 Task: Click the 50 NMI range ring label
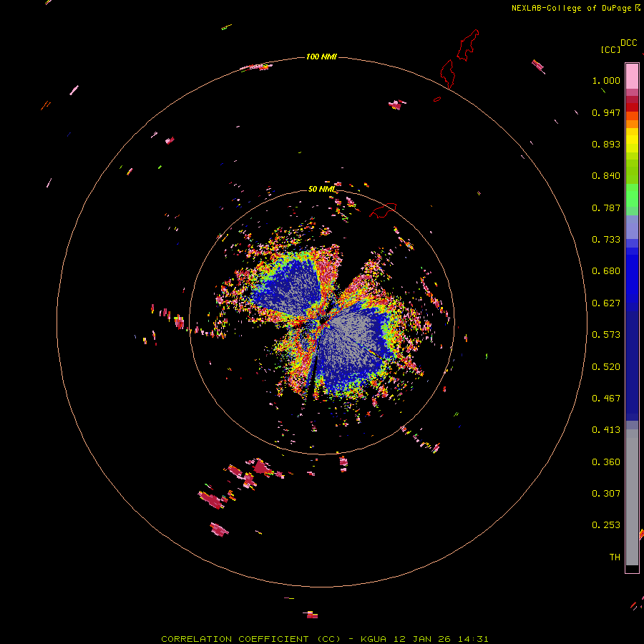322,189
